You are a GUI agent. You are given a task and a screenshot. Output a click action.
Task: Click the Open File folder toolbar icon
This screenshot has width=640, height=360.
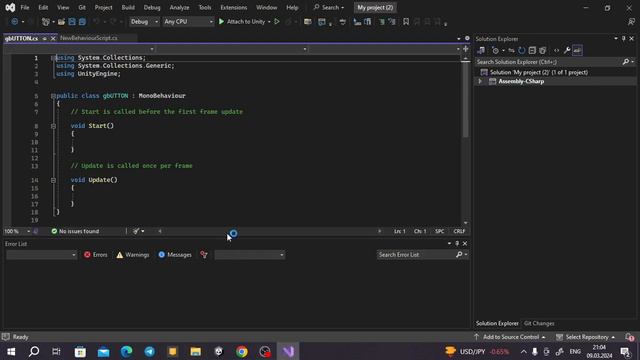click(61, 22)
